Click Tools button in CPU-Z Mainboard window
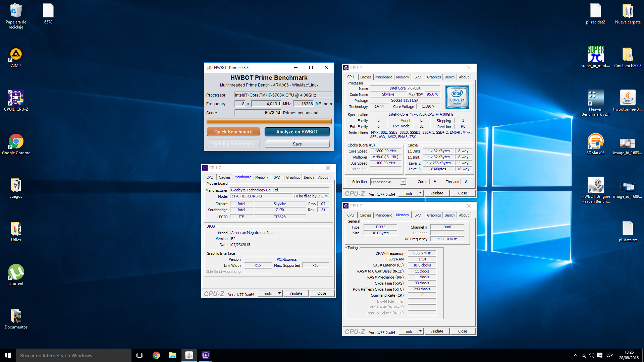This screenshot has height=362, width=644. click(x=267, y=293)
